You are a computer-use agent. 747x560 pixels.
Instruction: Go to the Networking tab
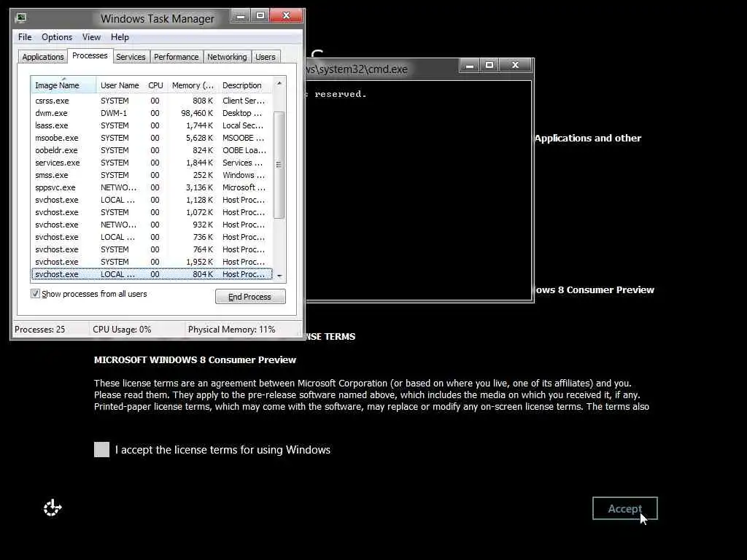(x=227, y=57)
